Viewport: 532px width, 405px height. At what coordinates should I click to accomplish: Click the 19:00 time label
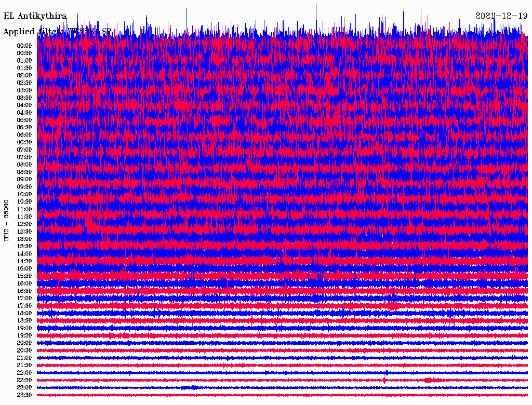pos(24,328)
